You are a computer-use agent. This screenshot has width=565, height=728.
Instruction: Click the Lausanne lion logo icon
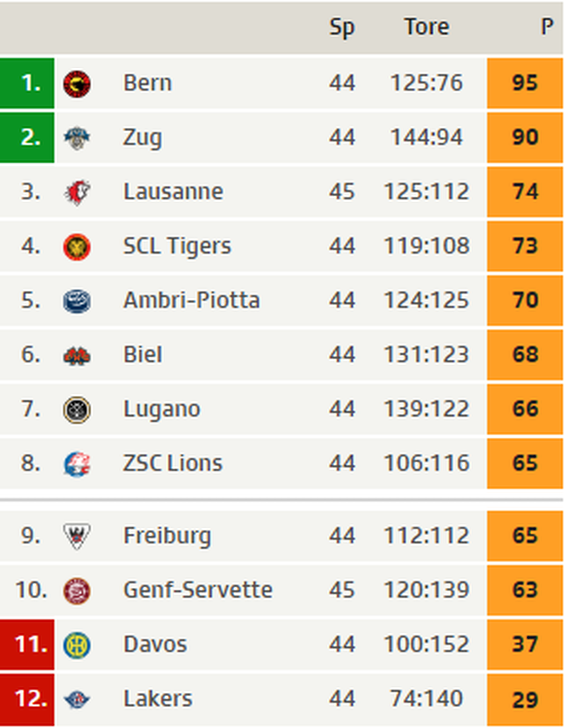point(77,192)
